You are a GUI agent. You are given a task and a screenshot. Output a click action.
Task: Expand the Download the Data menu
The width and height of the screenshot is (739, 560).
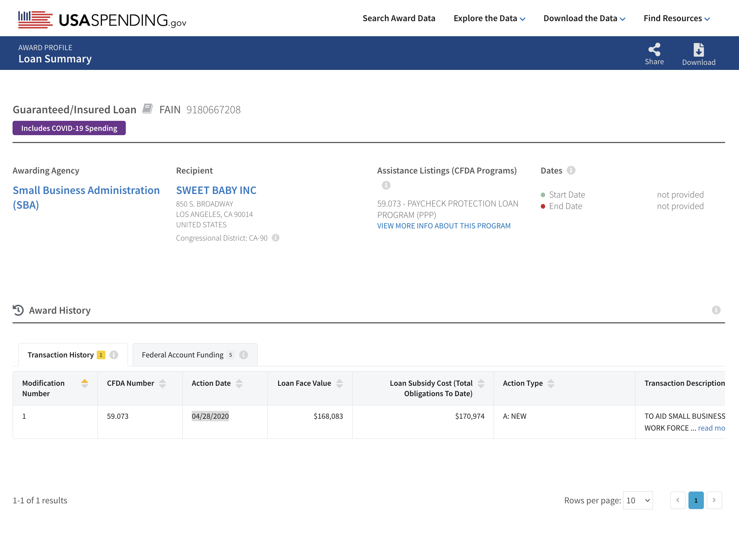(x=584, y=18)
